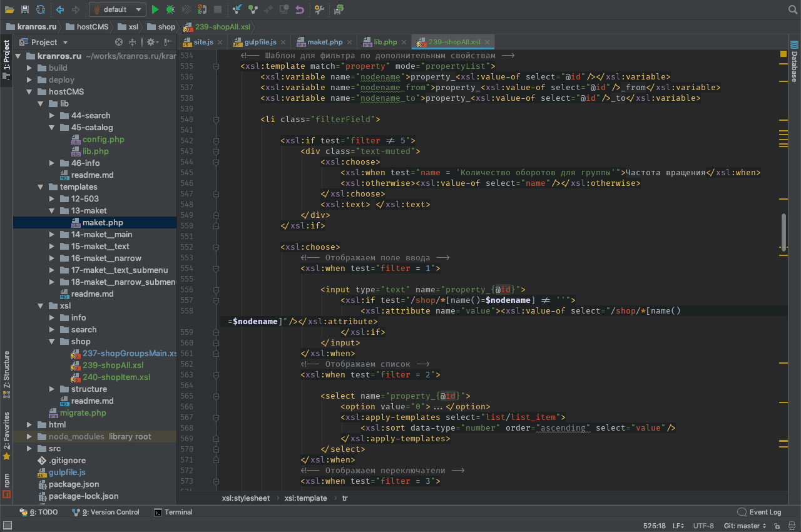Image resolution: width=801 pixels, height=532 pixels.
Task: Switch to the gulpfile.js editor tab
Action: click(x=260, y=42)
